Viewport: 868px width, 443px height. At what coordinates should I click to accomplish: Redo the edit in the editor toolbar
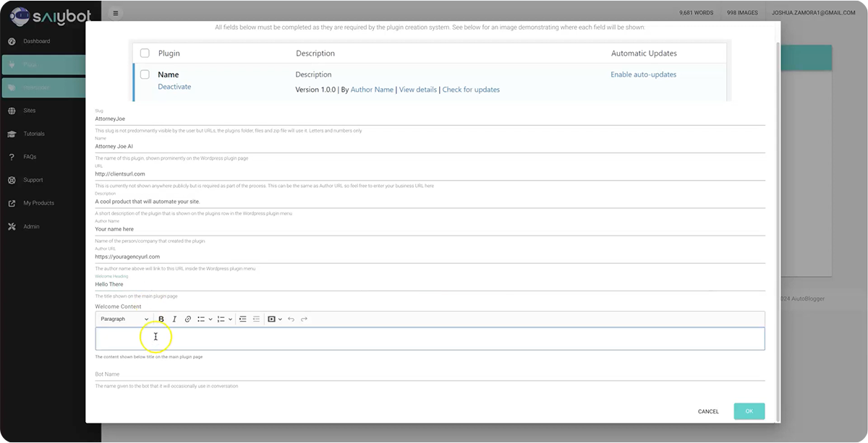[305, 319]
